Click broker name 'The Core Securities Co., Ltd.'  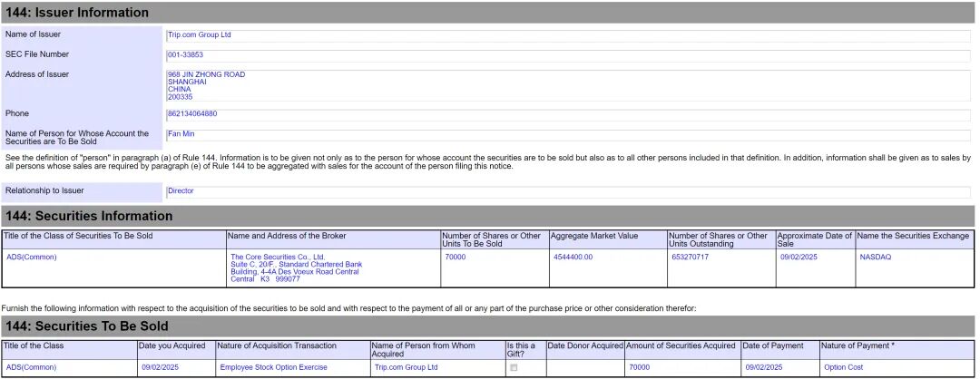click(278, 258)
